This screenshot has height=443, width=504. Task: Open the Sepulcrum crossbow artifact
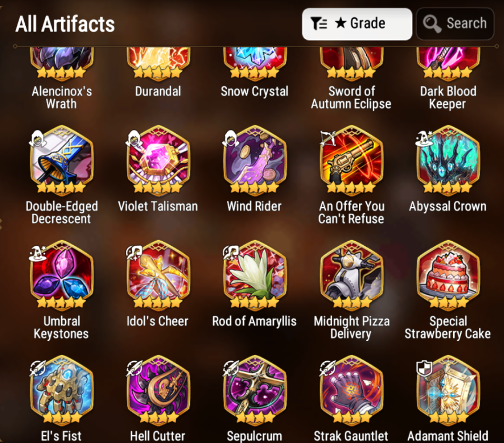[255, 390]
